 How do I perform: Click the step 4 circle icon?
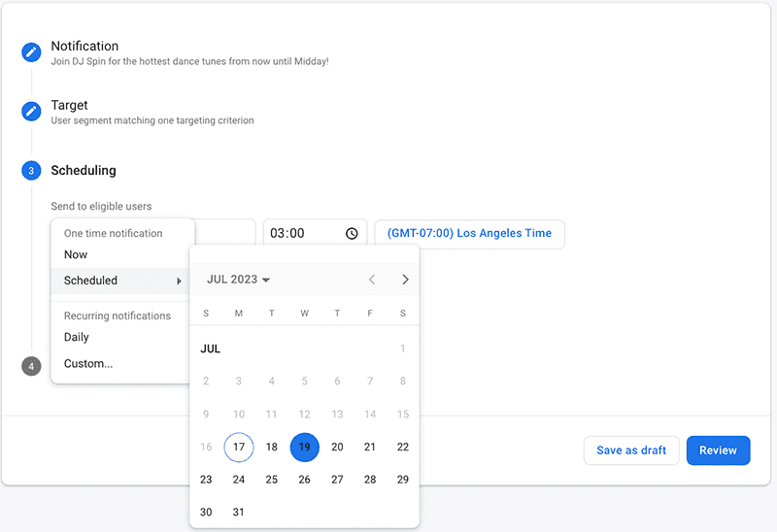click(x=31, y=366)
